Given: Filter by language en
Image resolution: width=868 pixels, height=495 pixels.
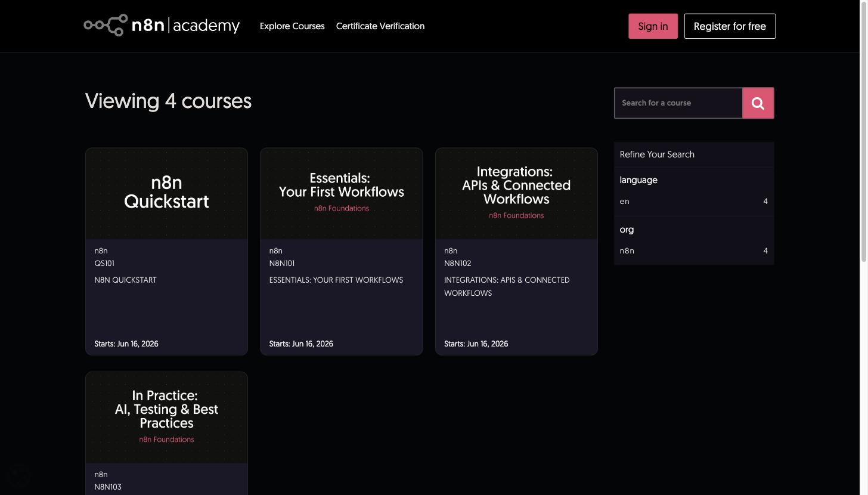Looking at the screenshot, I should click(694, 202).
